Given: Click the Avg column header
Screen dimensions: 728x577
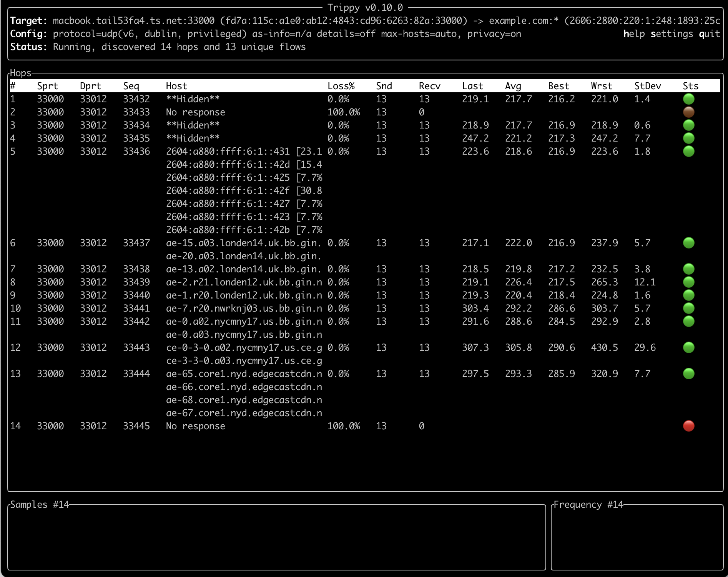Looking at the screenshot, I should 513,86.
